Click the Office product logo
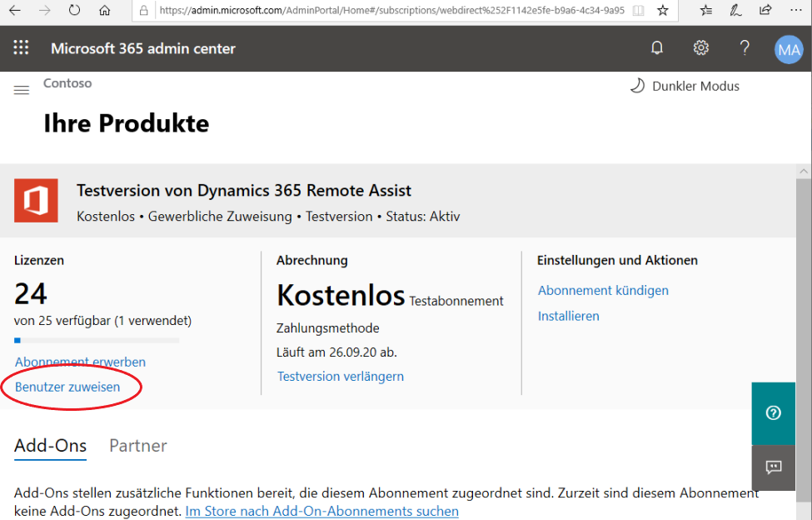Image resolution: width=812 pixels, height=520 pixels. coord(36,201)
